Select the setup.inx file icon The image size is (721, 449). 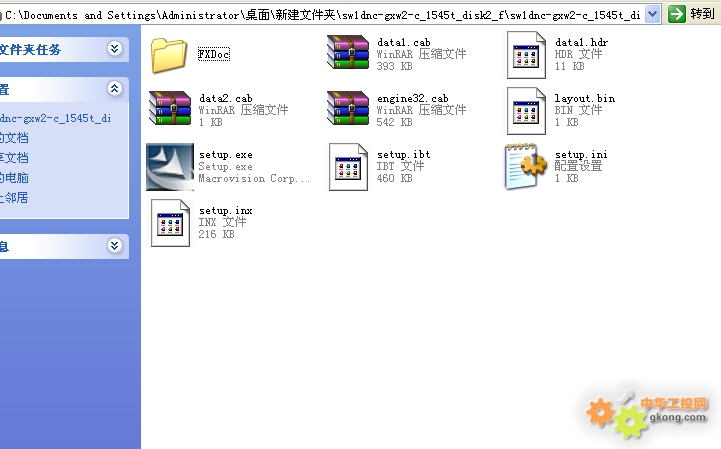170,223
